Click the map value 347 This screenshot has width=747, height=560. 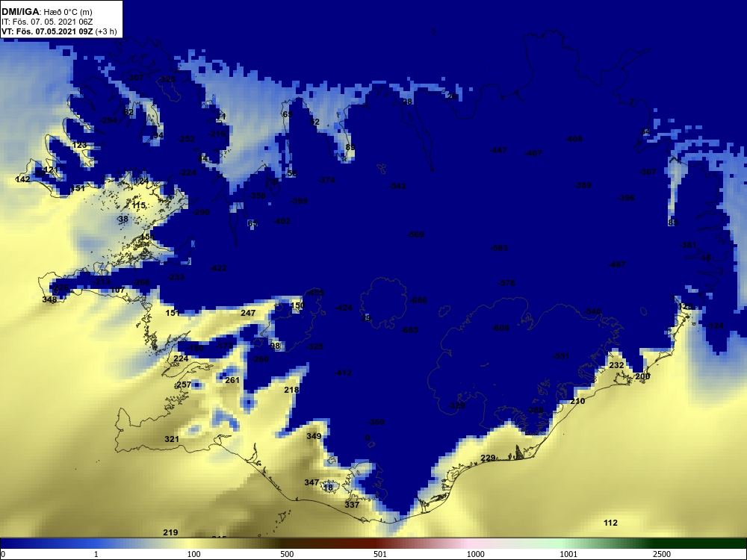tap(311, 482)
